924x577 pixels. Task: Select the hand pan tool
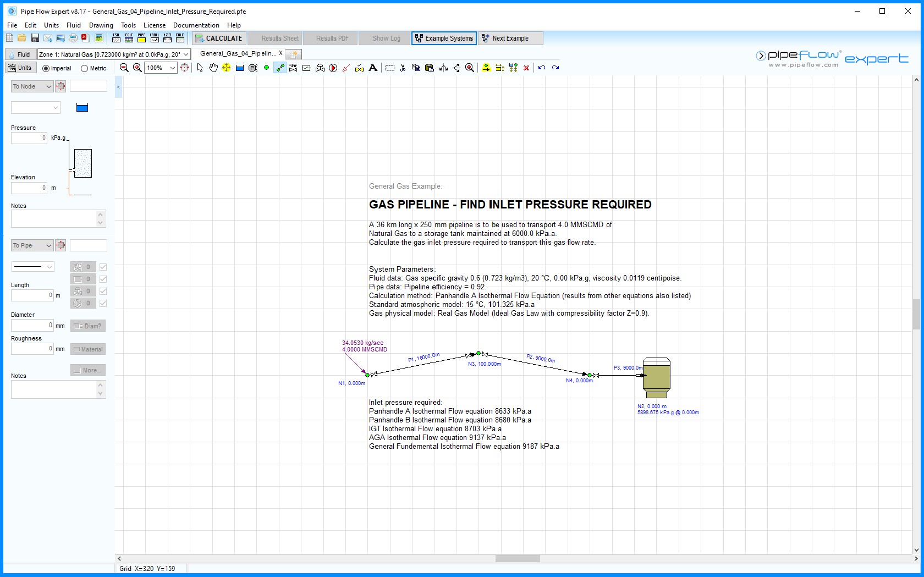(213, 68)
